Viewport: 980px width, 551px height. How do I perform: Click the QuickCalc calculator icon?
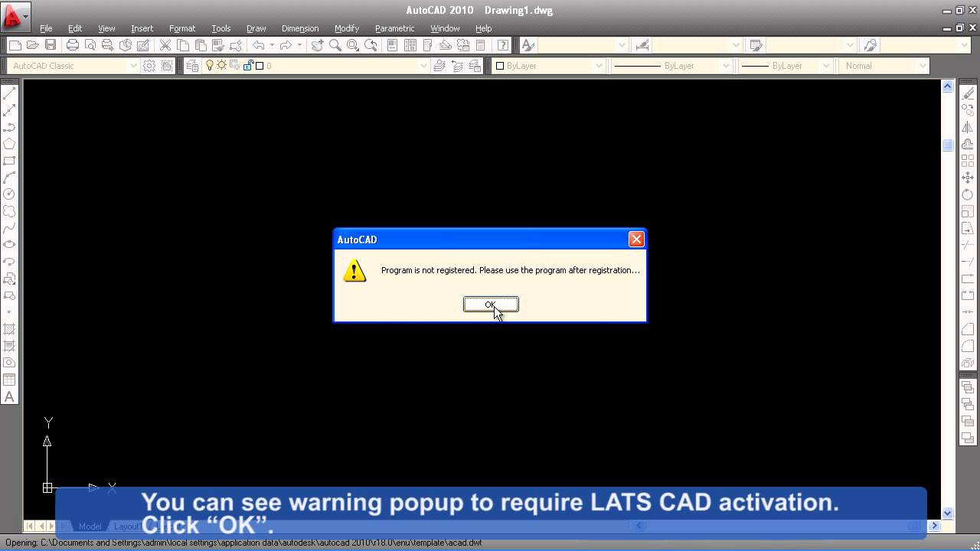coord(481,46)
